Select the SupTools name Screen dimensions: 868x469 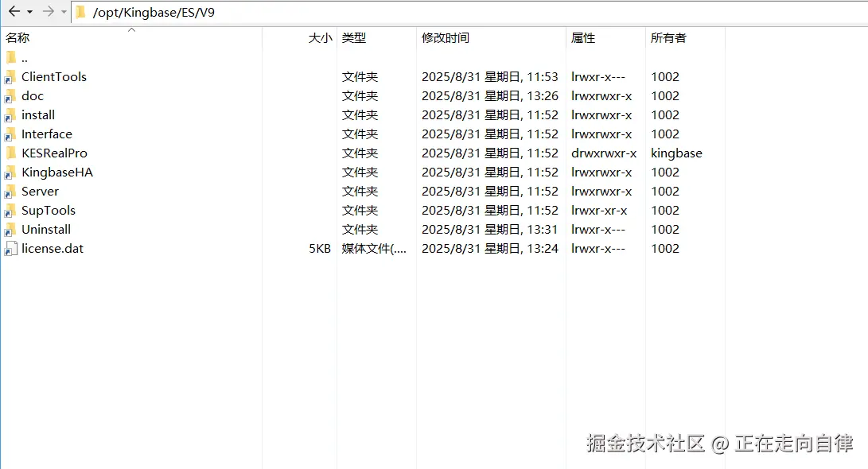click(x=49, y=211)
